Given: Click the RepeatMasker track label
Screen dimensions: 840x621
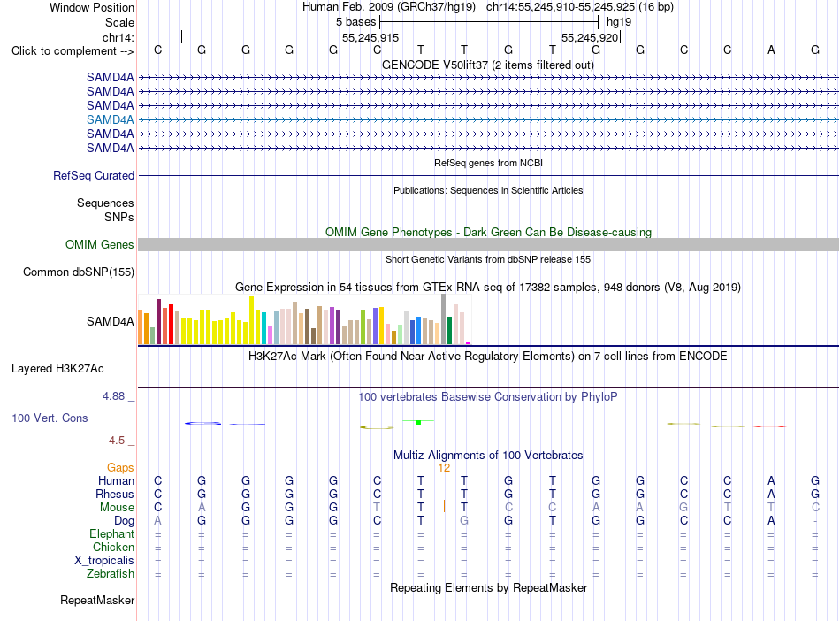Looking at the screenshot, I should click(97, 600).
